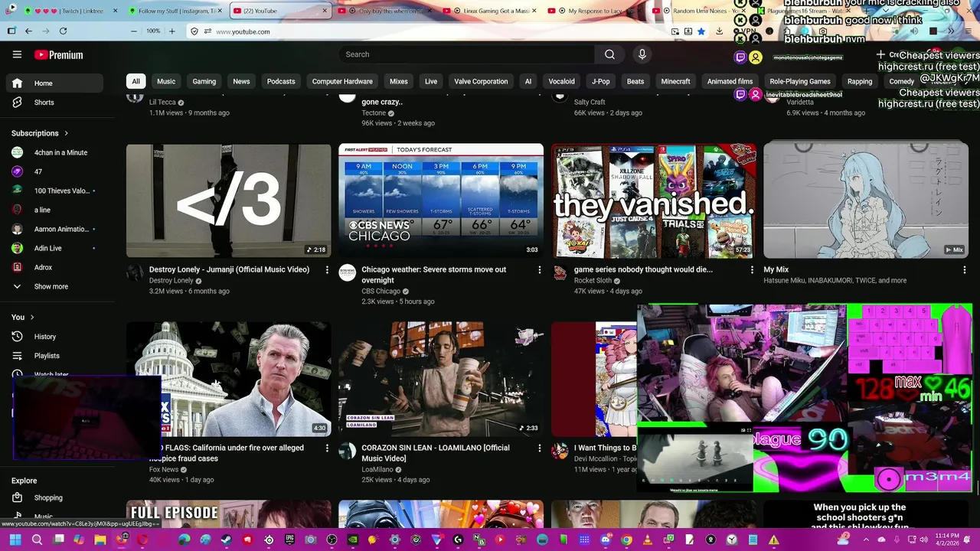
Task: Play the </3 Destroy Lonely thumbnail
Action: 229,201
